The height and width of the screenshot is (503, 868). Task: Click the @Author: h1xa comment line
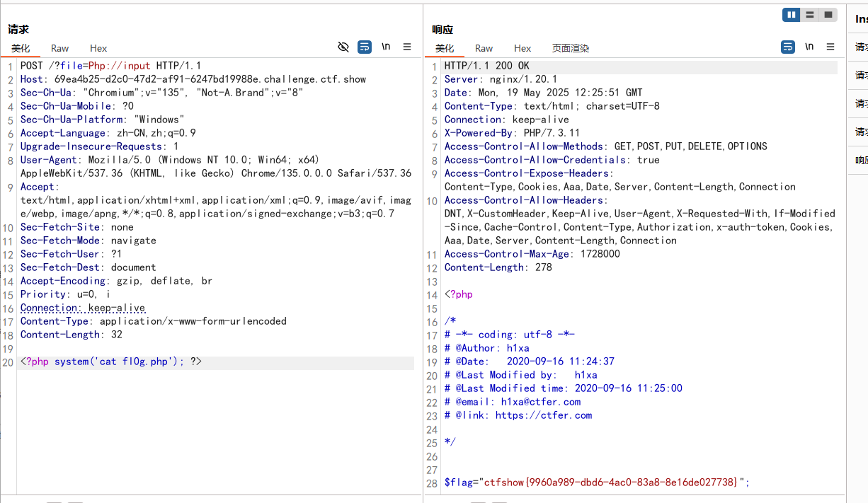(x=487, y=348)
